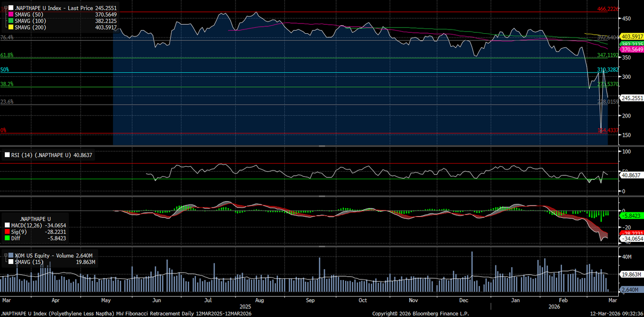Click the 0% retracement label
Image resolution: width=644 pixels, height=317 pixels.
3,130
